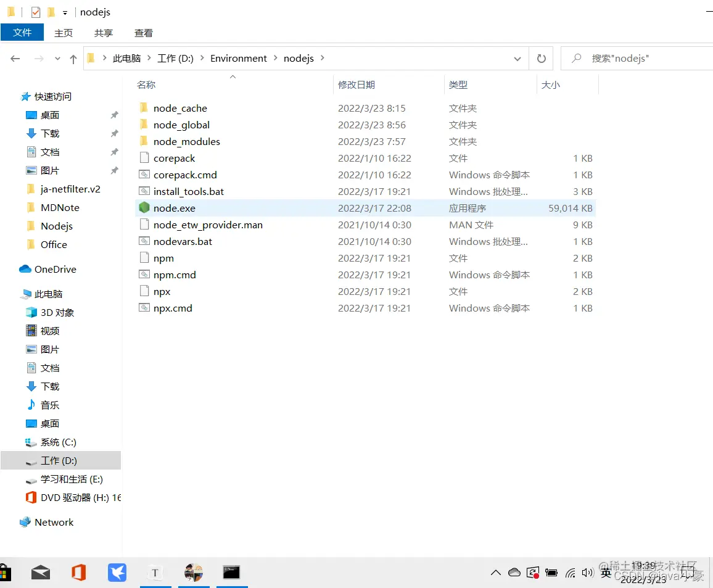Click 工作 (D:) in the address path
This screenshot has height=588, width=713.
click(x=176, y=58)
